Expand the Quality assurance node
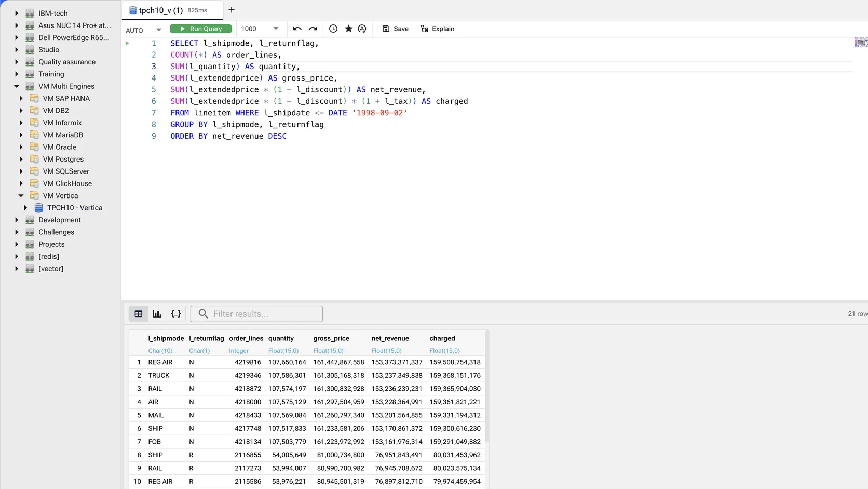 click(17, 62)
